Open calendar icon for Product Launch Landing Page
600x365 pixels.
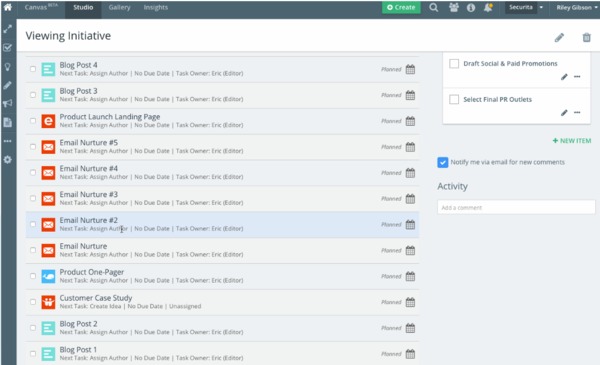point(410,121)
